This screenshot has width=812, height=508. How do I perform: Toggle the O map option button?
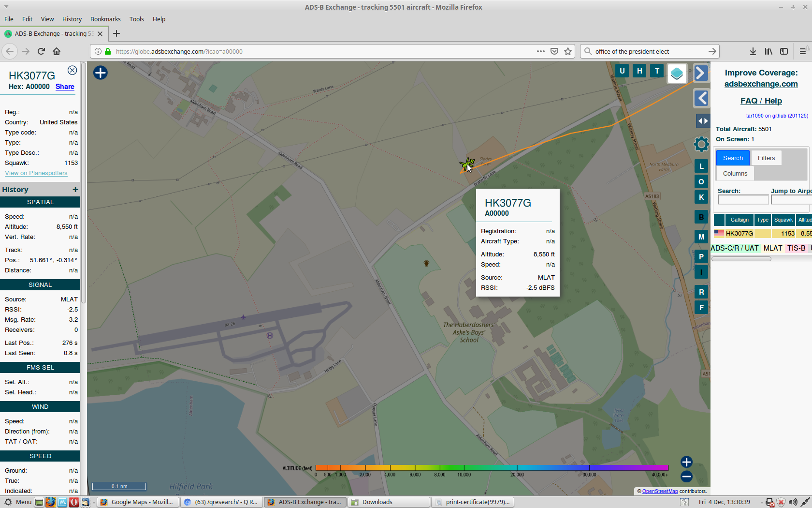(701, 182)
